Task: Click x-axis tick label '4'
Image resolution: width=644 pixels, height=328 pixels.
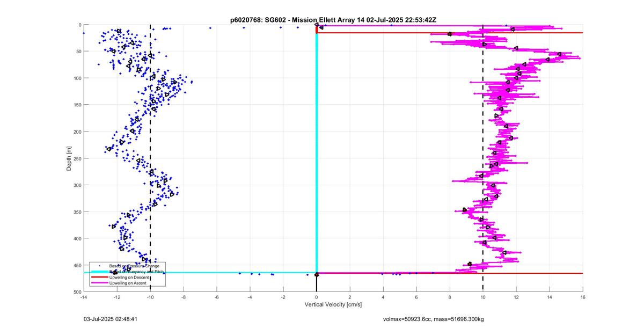Action: [383, 297]
